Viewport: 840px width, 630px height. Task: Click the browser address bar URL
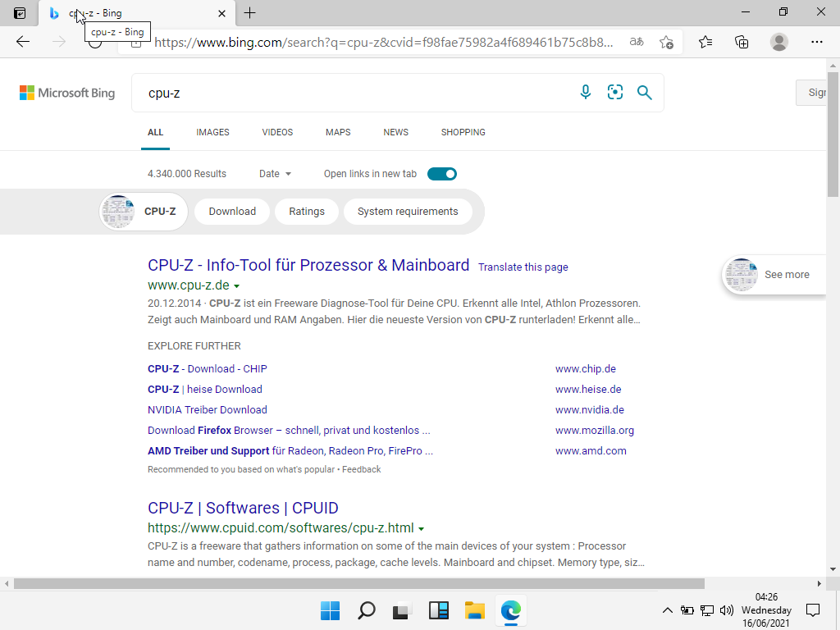click(x=384, y=43)
